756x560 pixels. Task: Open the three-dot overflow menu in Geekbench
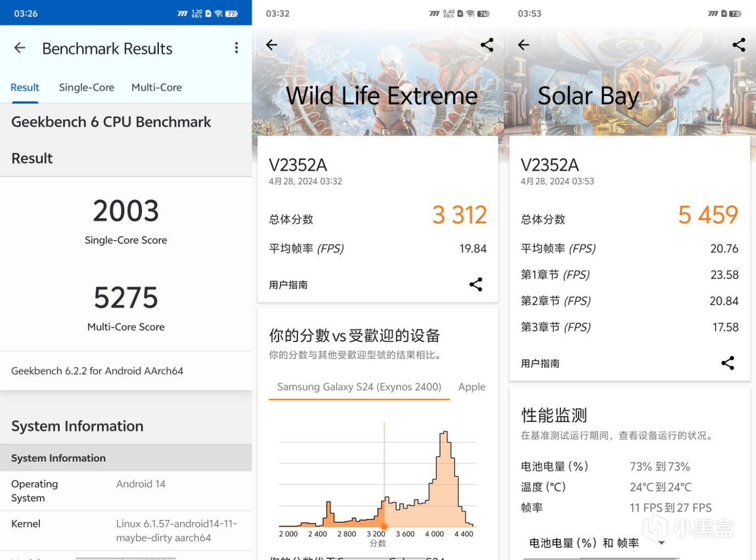236,48
